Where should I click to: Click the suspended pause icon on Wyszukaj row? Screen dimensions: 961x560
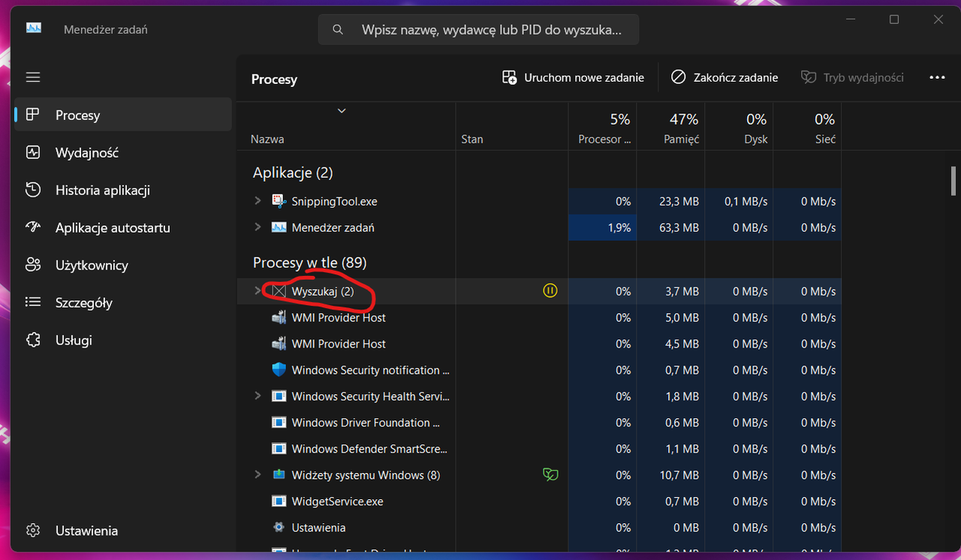[550, 291]
